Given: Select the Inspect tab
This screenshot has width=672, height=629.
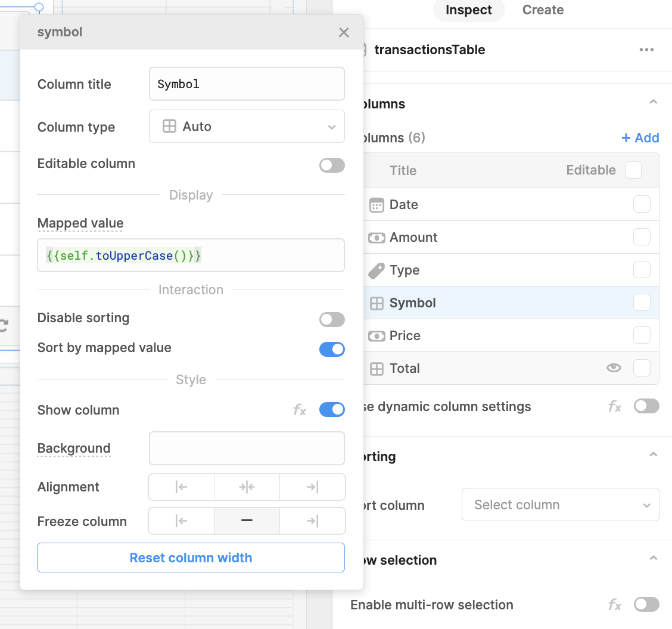Looking at the screenshot, I should 469,10.
